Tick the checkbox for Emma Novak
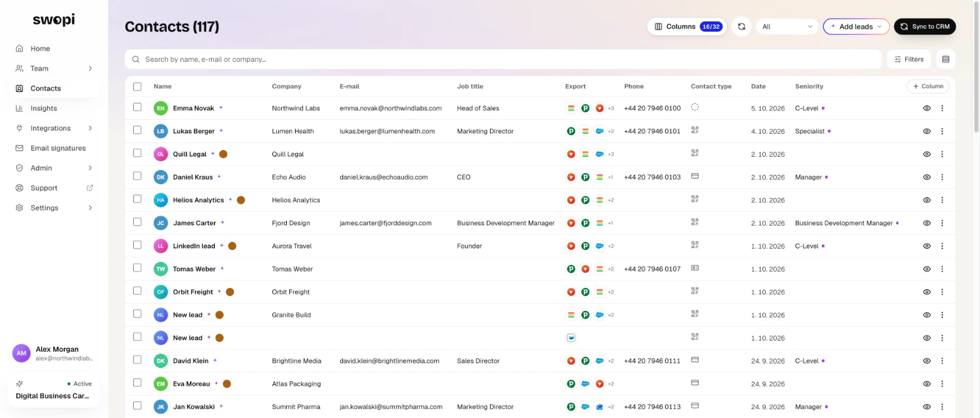The width and height of the screenshot is (980, 418). [x=137, y=107]
